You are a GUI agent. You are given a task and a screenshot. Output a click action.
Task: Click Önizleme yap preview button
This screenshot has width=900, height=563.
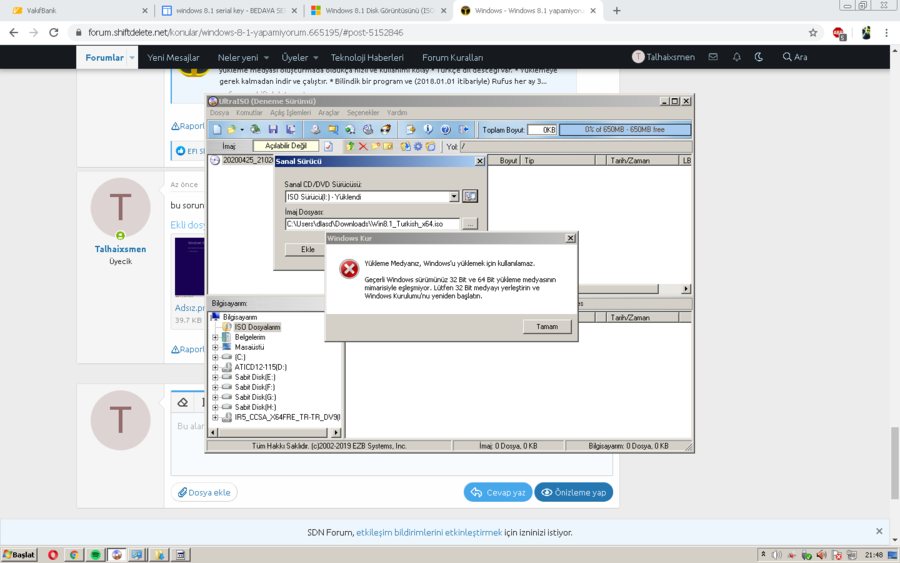(x=573, y=492)
